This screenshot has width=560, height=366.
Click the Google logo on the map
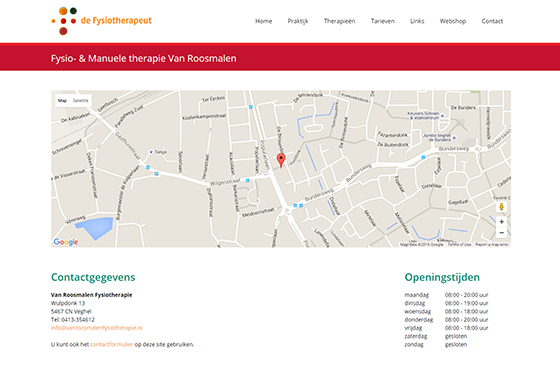[x=66, y=242]
